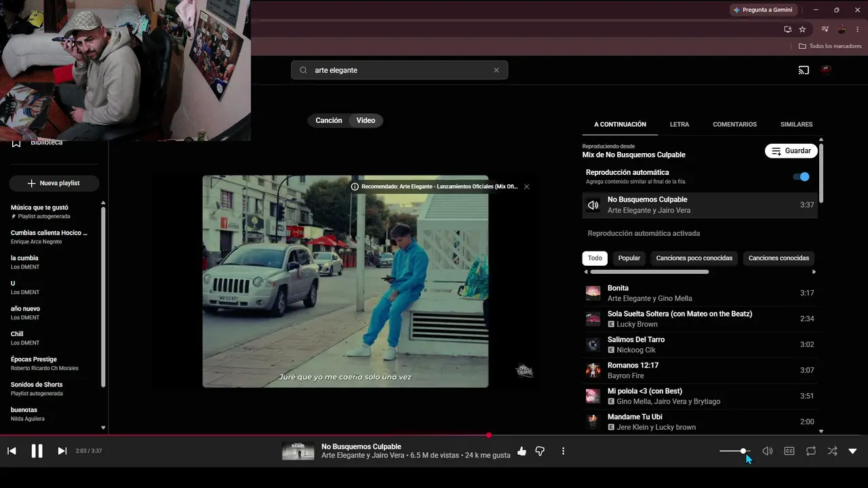The height and width of the screenshot is (488, 868).
Task: Bookmark this page with the star icon
Action: click(x=802, y=29)
